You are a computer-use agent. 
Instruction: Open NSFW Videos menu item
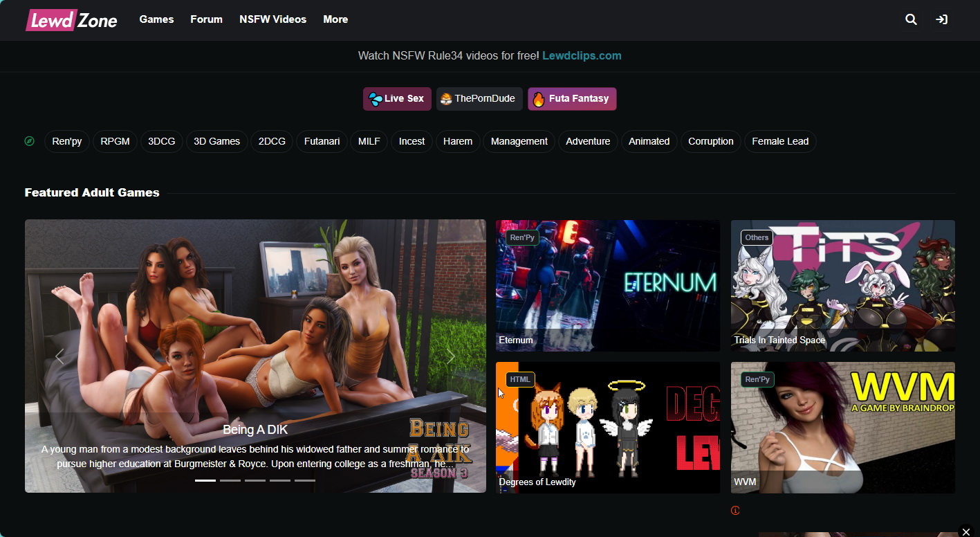272,19
